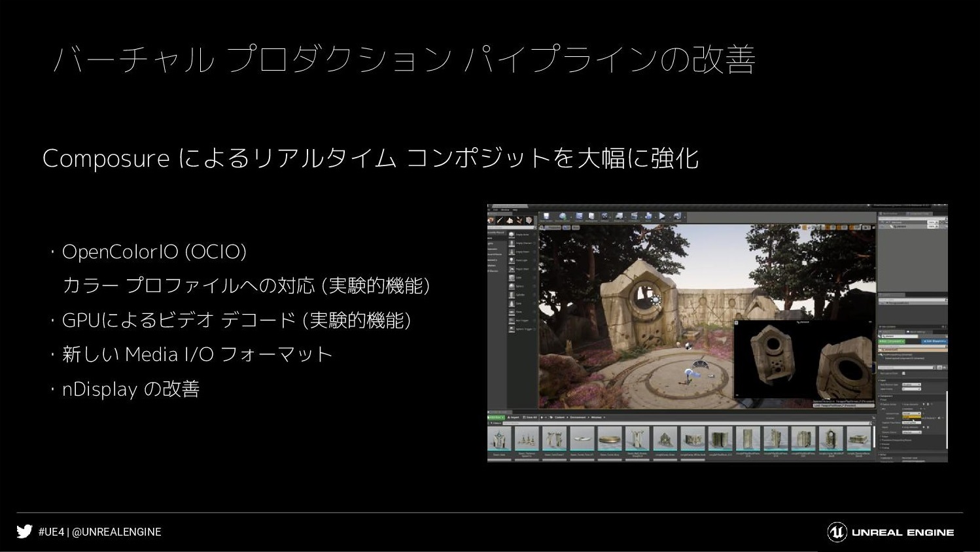Viewport: 980px width, 552px height.
Task: Open the Input Priority dropdown
Action: tap(911, 389)
